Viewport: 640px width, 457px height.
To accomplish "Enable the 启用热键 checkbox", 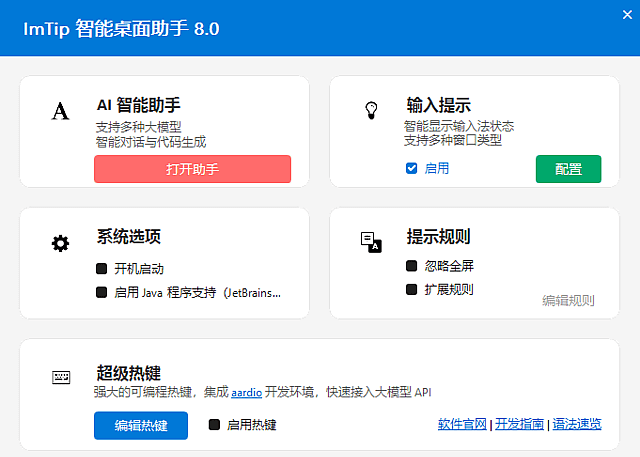I will (214, 425).
